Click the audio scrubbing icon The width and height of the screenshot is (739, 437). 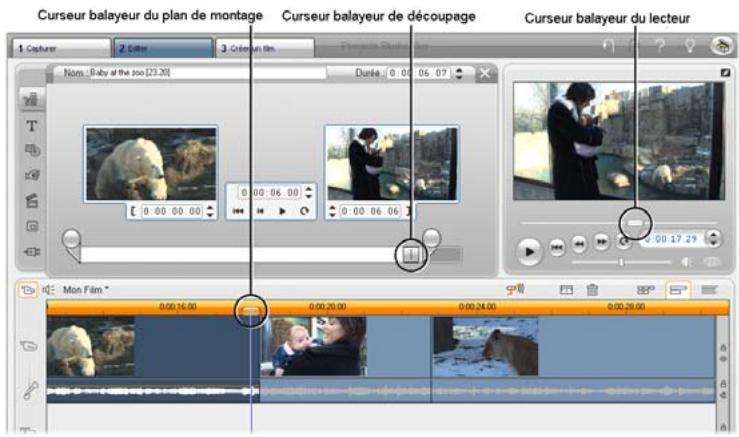pos(515,289)
